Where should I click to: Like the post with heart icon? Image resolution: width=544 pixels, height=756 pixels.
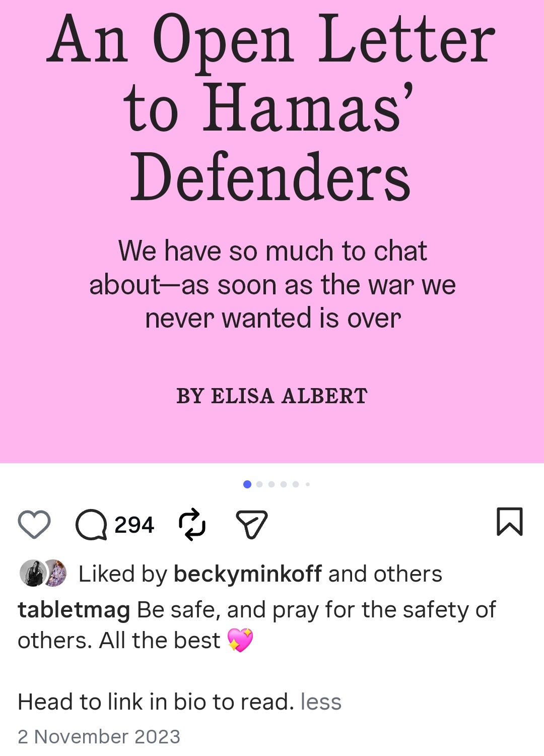pyautogui.click(x=34, y=524)
